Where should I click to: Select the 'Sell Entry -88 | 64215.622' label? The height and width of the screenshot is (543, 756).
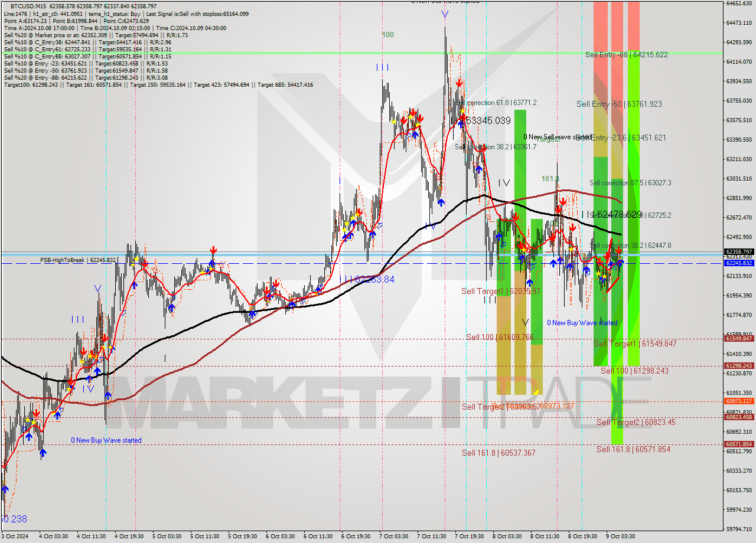pyautogui.click(x=627, y=54)
